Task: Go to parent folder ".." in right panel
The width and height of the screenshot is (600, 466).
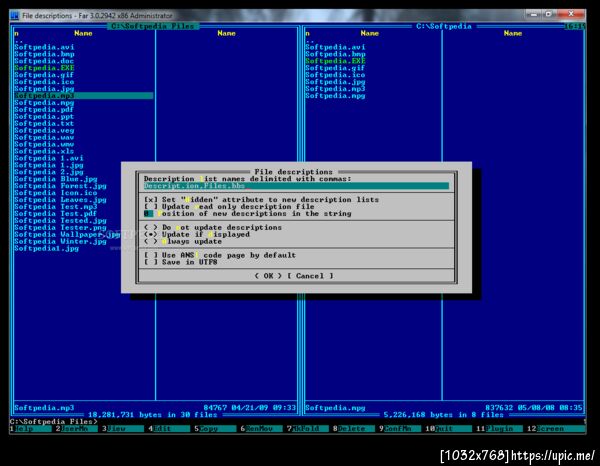Action: (x=310, y=40)
